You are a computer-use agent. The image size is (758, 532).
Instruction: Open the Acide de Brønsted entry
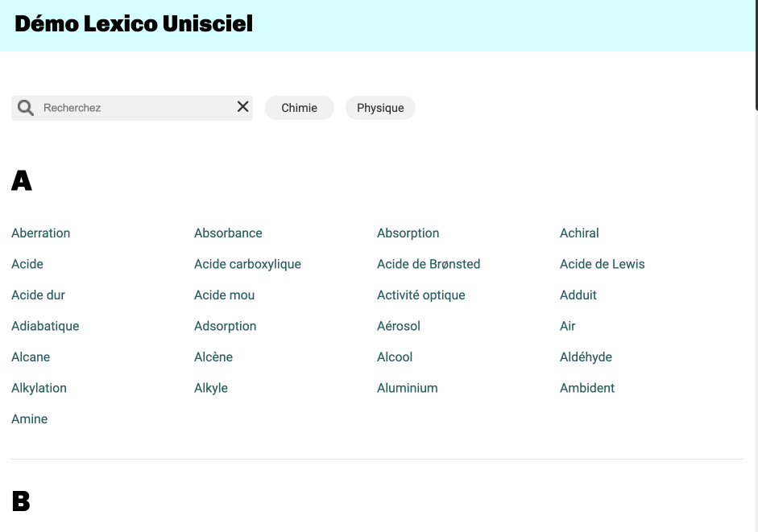point(429,264)
